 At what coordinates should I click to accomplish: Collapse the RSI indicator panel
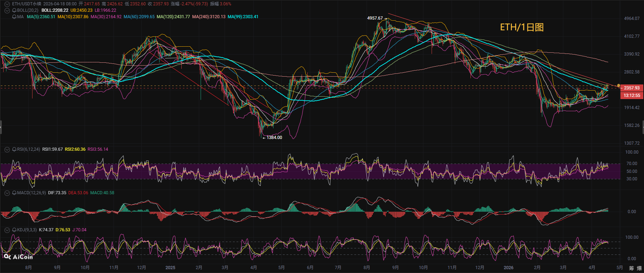click(7, 149)
